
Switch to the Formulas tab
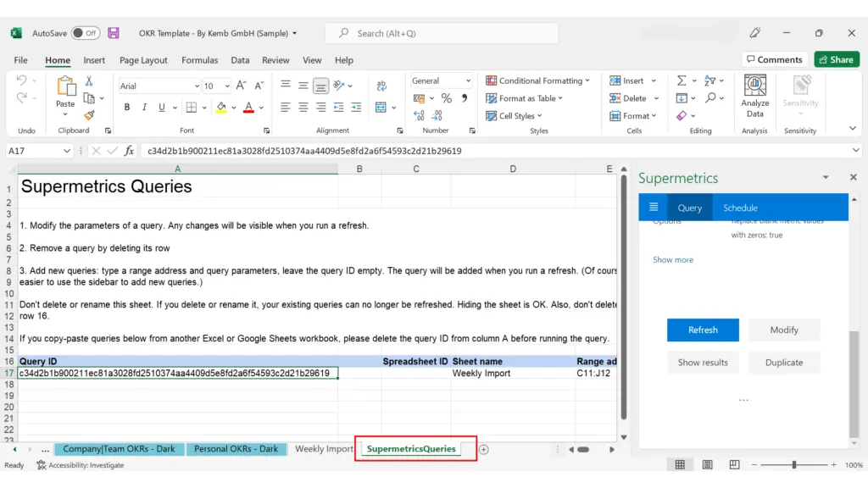(x=200, y=60)
